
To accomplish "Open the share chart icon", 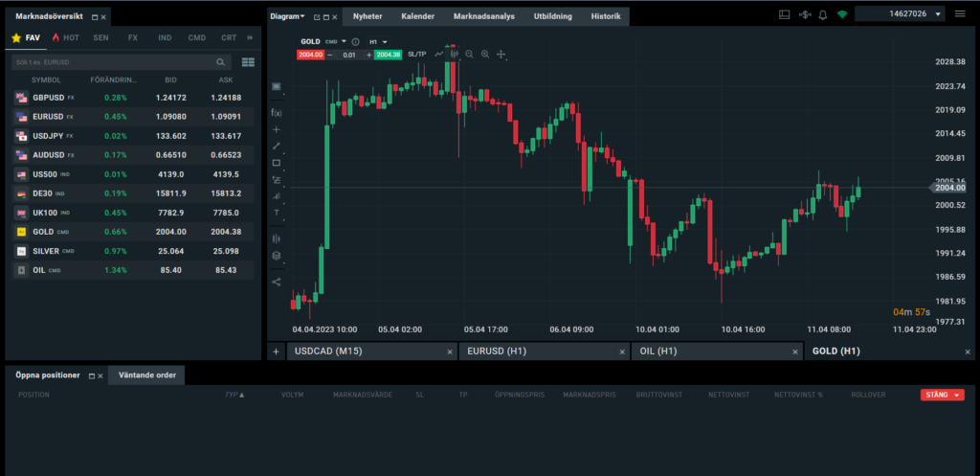I will [277, 283].
